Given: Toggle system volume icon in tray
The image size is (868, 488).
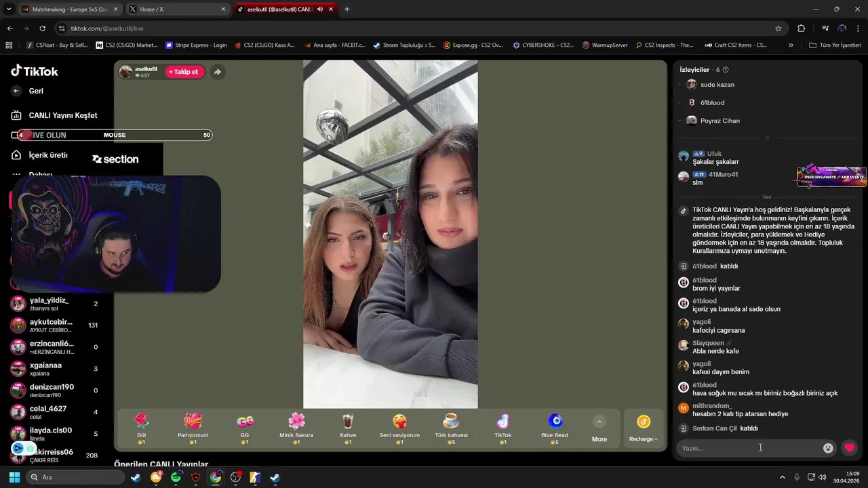Looking at the screenshot, I should tap(822, 477).
